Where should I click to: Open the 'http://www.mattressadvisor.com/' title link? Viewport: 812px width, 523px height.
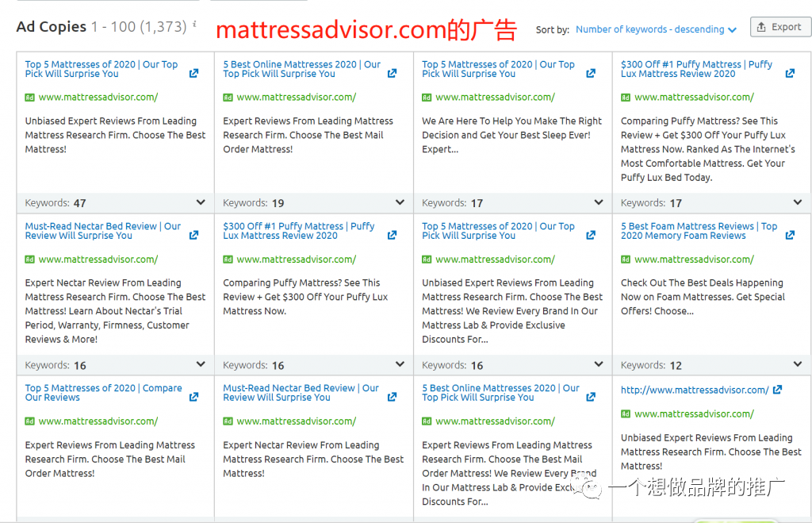point(695,390)
